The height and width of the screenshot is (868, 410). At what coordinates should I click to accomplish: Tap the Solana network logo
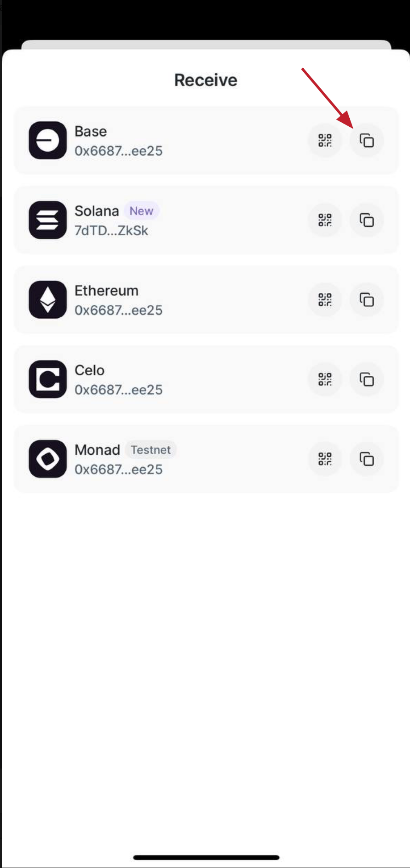pyautogui.click(x=48, y=220)
